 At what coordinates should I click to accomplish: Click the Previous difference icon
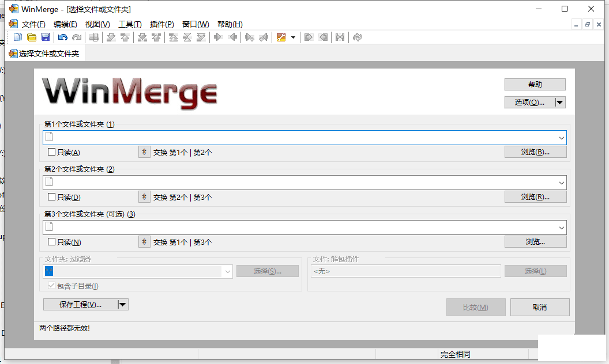click(125, 37)
